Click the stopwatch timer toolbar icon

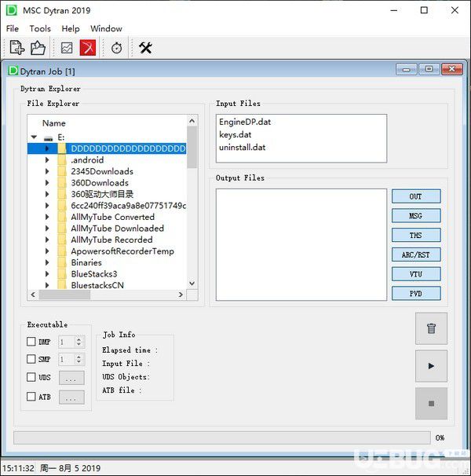click(117, 48)
